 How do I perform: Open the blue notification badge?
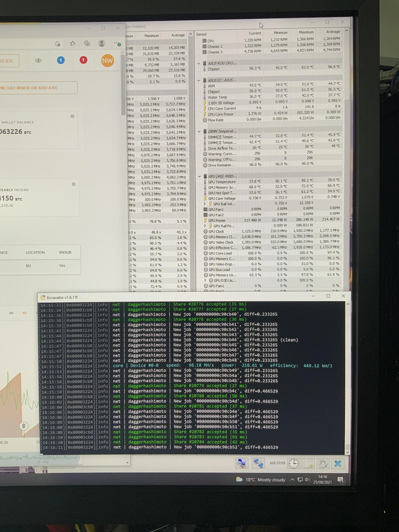[61, 60]
